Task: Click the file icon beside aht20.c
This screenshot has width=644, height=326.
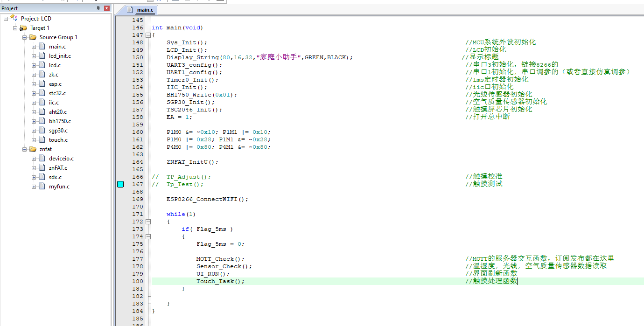Action: 42,111
